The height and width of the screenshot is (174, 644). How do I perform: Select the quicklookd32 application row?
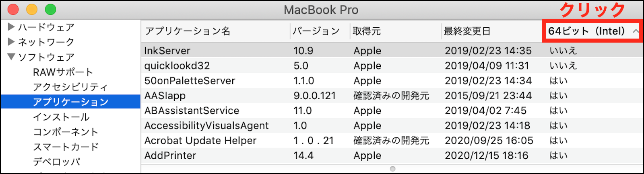click(x=177, y=66)
